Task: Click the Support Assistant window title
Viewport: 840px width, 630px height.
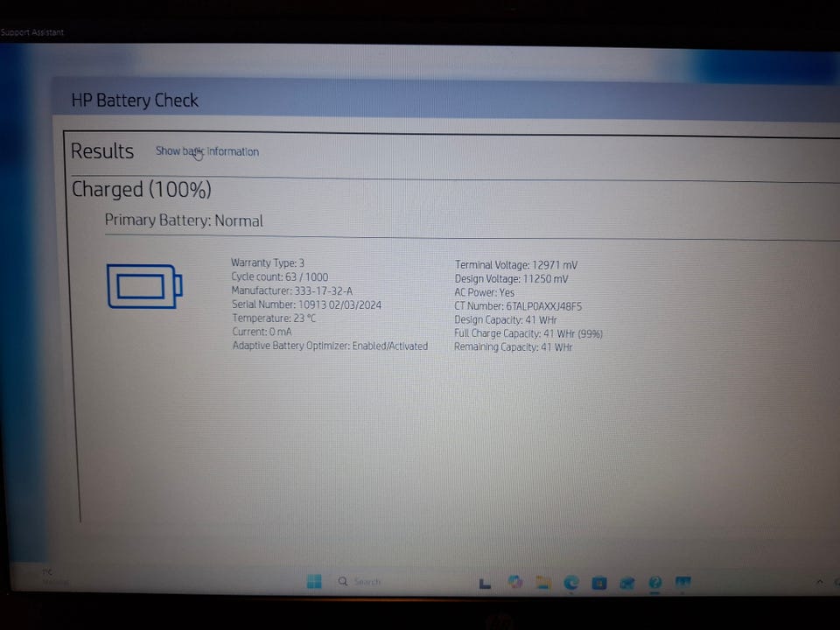Action: pyautogui.click(x=32, y=32)
